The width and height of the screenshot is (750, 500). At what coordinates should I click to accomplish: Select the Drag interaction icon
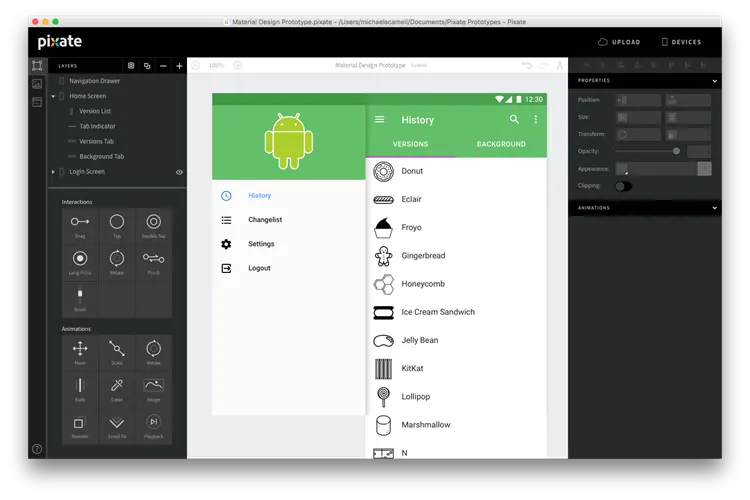click(80, 222)
